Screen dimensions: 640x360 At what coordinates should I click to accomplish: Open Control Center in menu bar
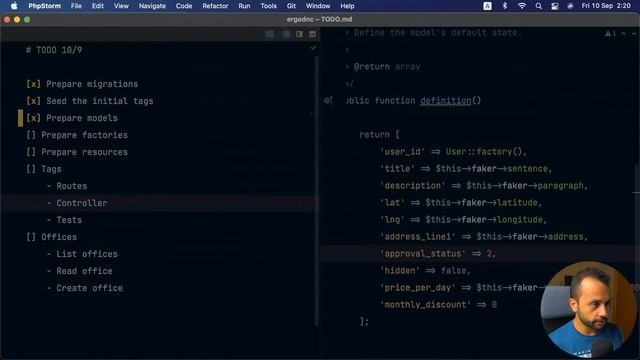(x=555, y=6)
